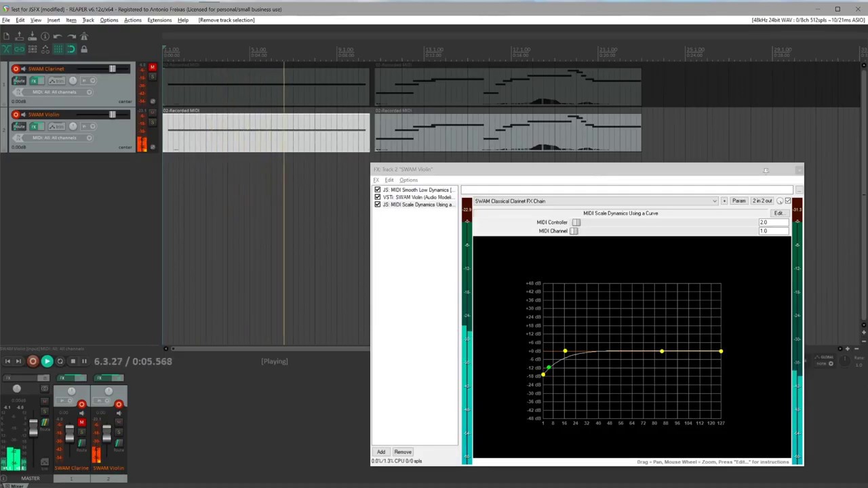868x488 pixels.
Task: Toggle the SWAM Violin track's input monitor speaker
Action: pyautogui.click(x=24, y=115)
